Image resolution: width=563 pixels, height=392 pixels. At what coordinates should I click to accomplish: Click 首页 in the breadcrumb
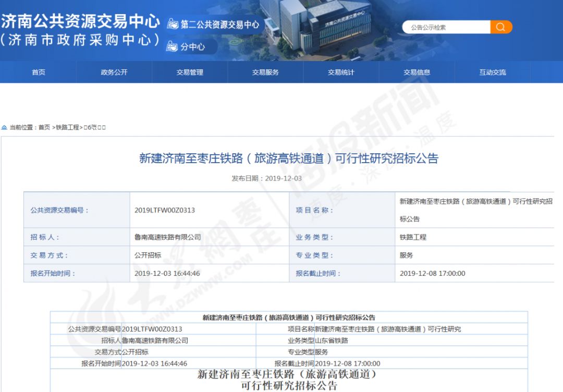(x=44, y=127)
